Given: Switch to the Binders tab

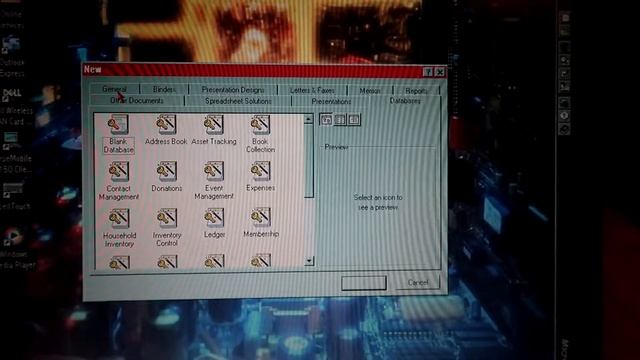Looking at the screenshot, I should (164, 89).
